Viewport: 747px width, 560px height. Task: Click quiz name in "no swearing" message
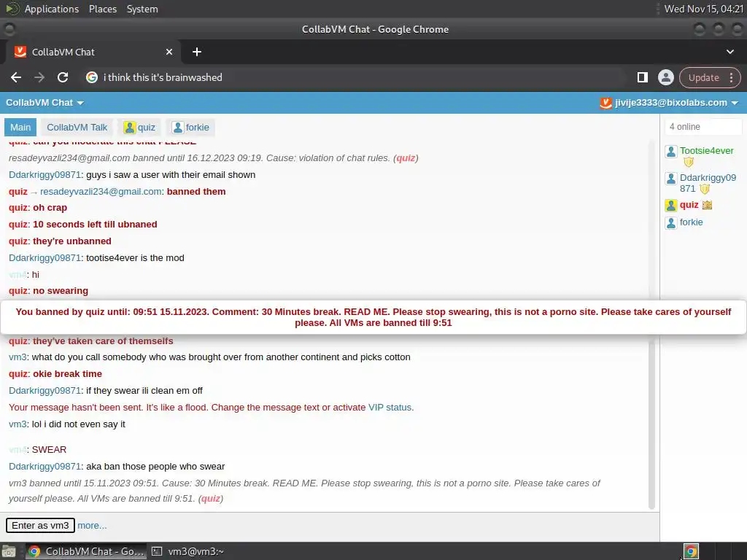point(18,291)
